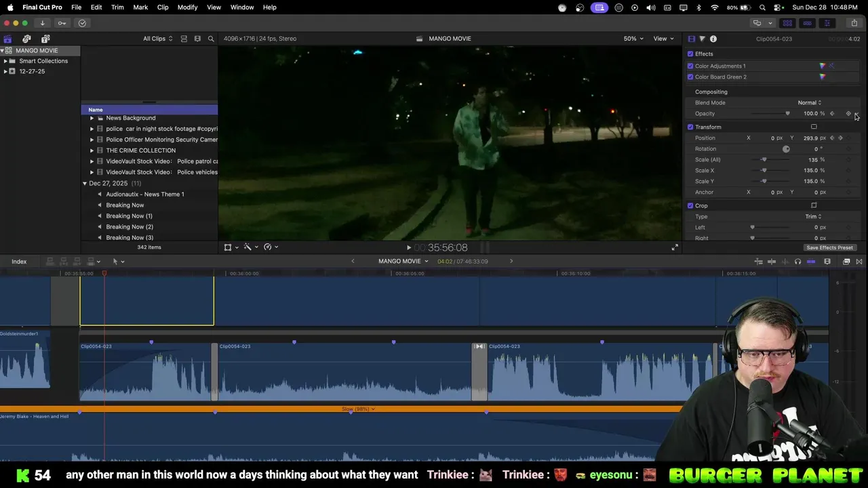
Task: Adjust the Opacity slider handle
Action: (787, 113)
